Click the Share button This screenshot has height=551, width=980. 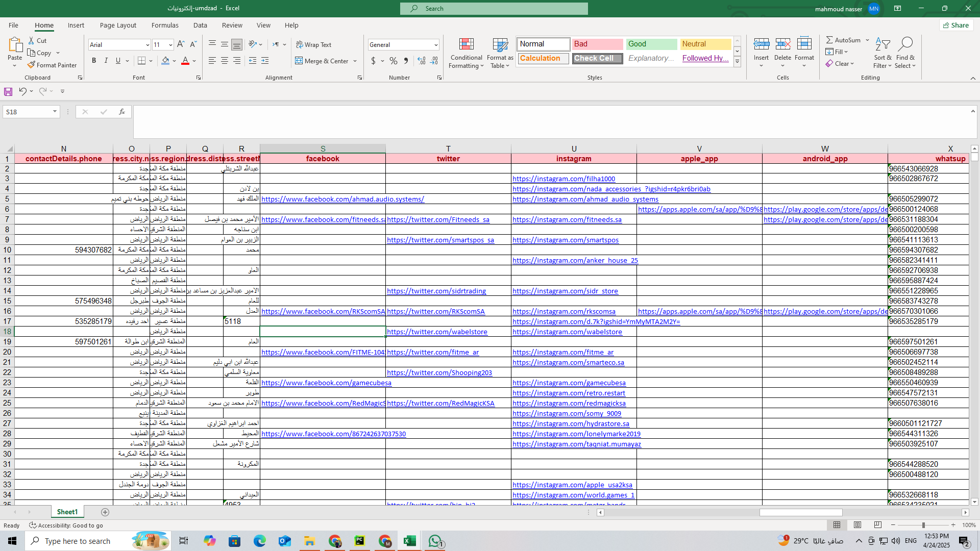coord(956,25)
